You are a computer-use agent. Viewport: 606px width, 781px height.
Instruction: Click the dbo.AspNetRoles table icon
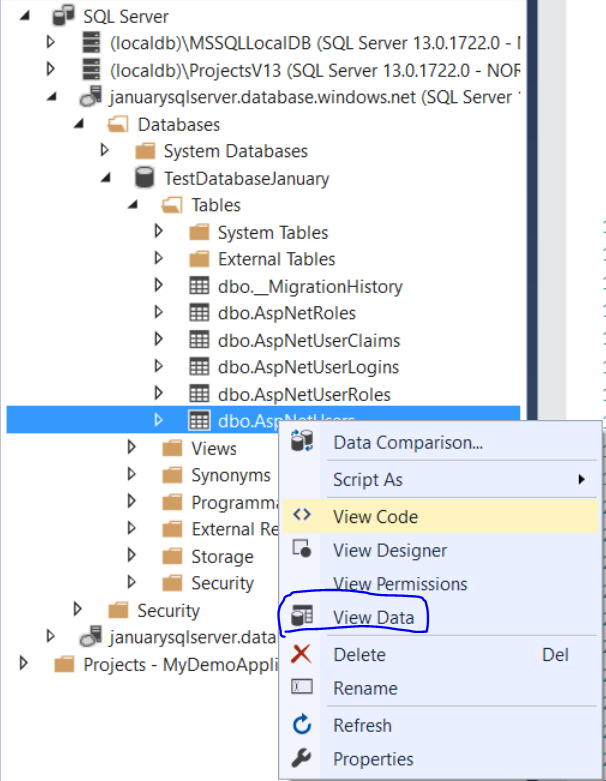(x=199, y=313)
